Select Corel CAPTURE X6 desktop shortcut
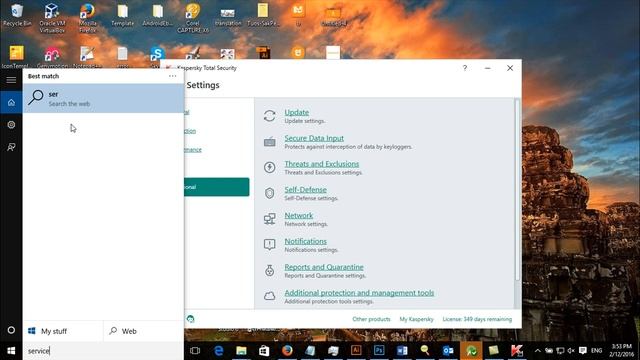This screenshot has width=640, height=360. (193, 18)
